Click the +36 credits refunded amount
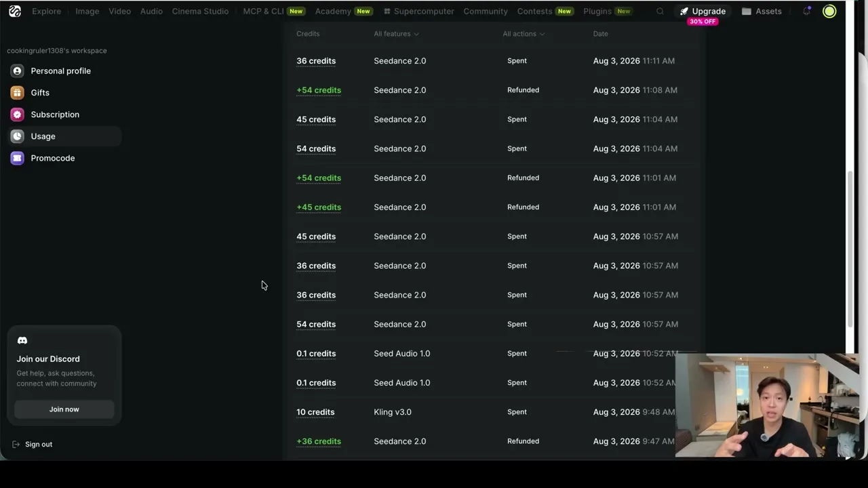Image resolution: width=868 pixels, height=488 pixels. pyautogui.click(x=319, y=441)
